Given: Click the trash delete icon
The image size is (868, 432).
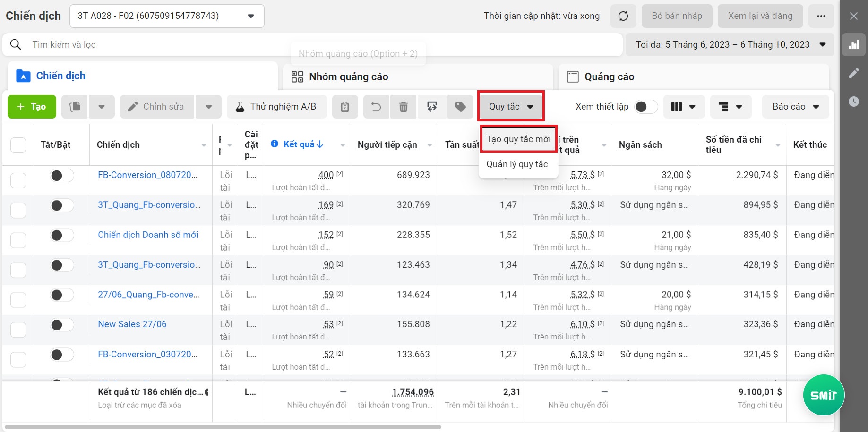Looking at the screenshot, I should 404,107.
